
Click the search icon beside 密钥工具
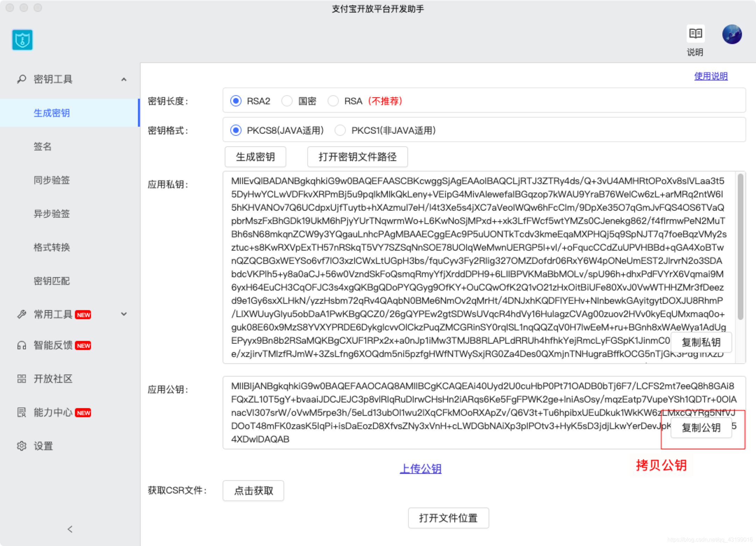tap(22, 79)
